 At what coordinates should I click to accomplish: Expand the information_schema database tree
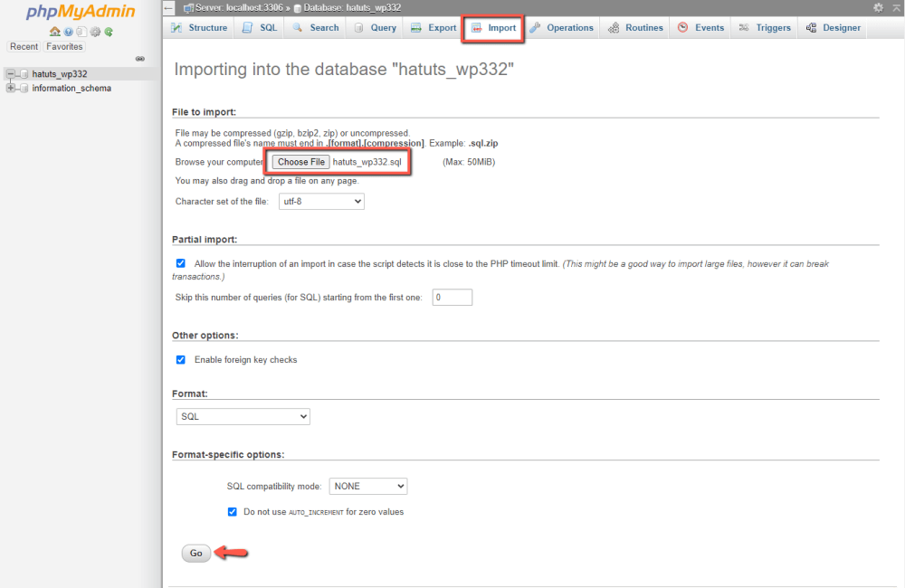[x=10, y=88]
